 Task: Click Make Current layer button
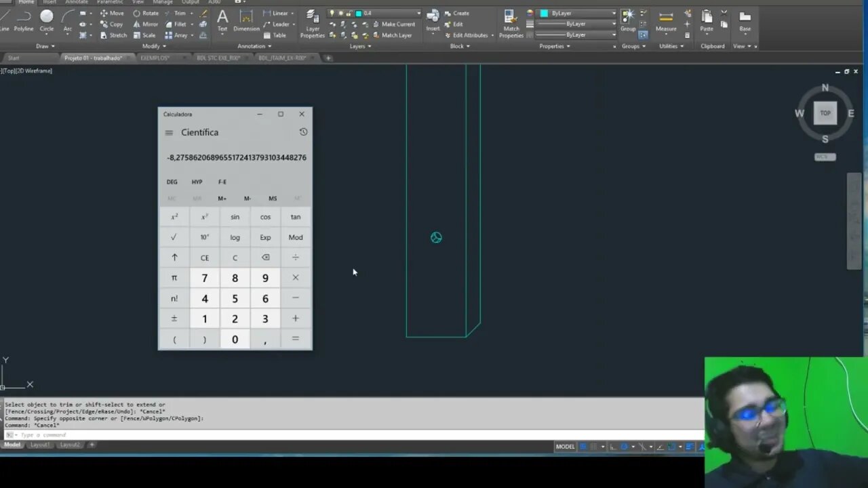tap(394, 24)
